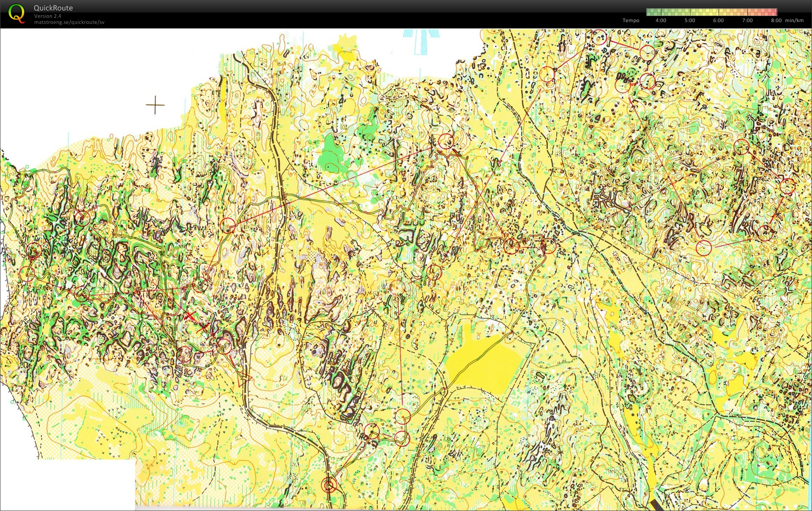Image resolution: width=812 pixels, height=511 pixels.
Task: Select the Version 2.4 label
Action: click(x=48, y=16)
